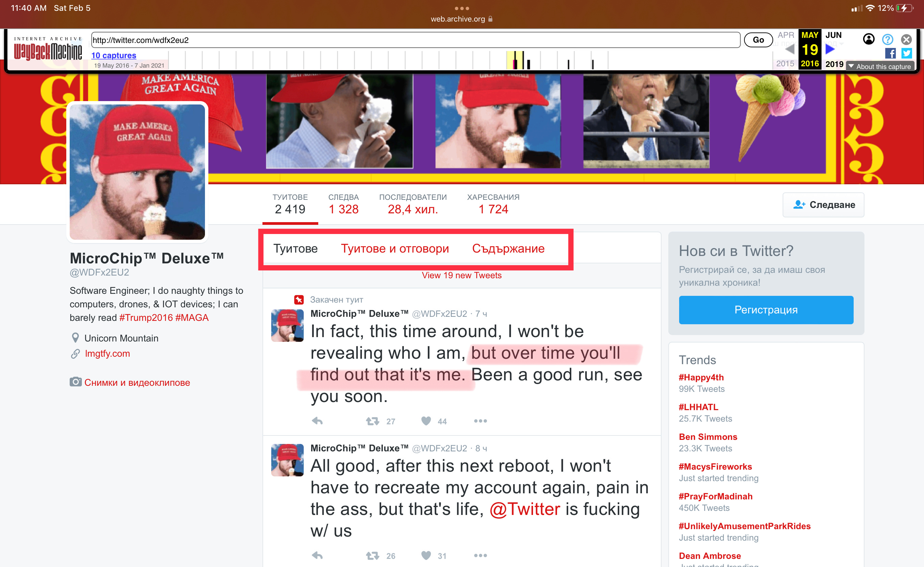Select the JUN 2019 capture date

pos(834,49)
